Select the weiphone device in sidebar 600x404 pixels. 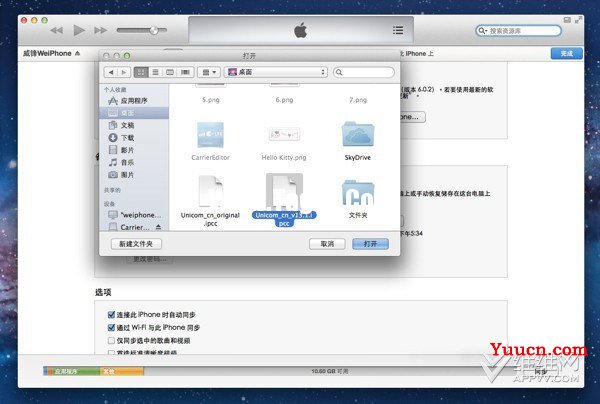pos(134,215)
